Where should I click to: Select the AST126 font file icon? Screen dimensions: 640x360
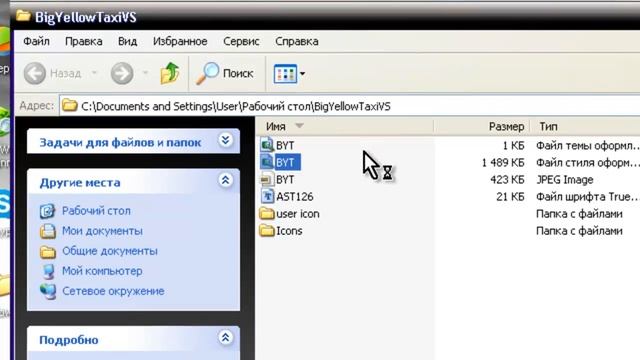click(x=267, y=196)
